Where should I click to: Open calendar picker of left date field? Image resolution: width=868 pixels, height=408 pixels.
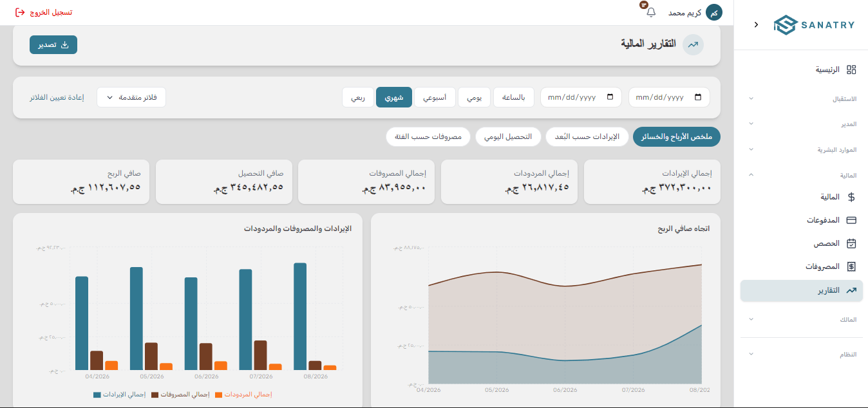pyautogui.click(x=610, y=97)
